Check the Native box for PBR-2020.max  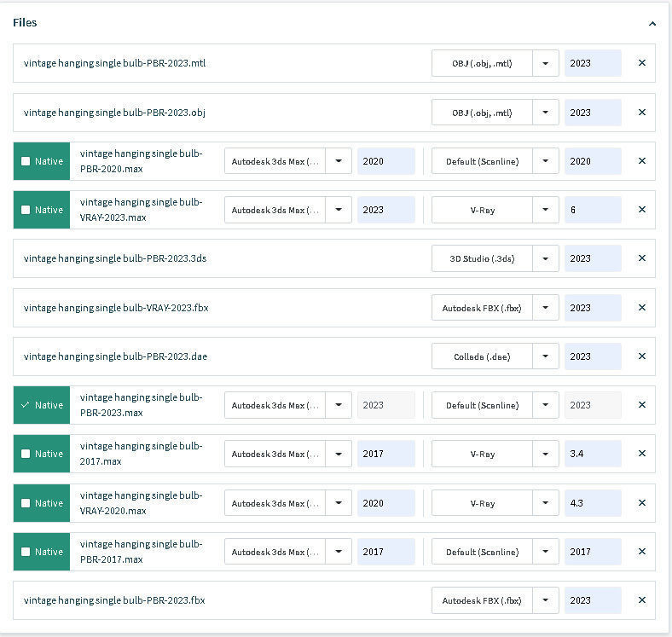click(x=26, y=161)
